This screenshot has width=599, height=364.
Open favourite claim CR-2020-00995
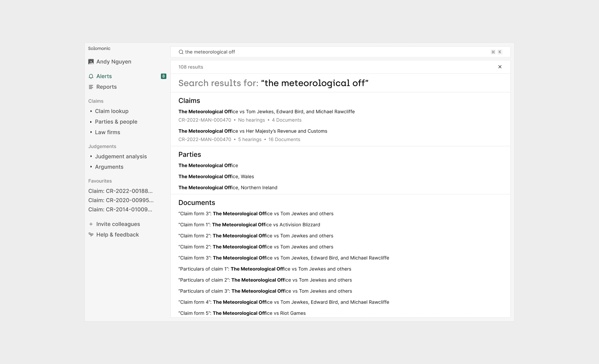click(x=121, y=200)
